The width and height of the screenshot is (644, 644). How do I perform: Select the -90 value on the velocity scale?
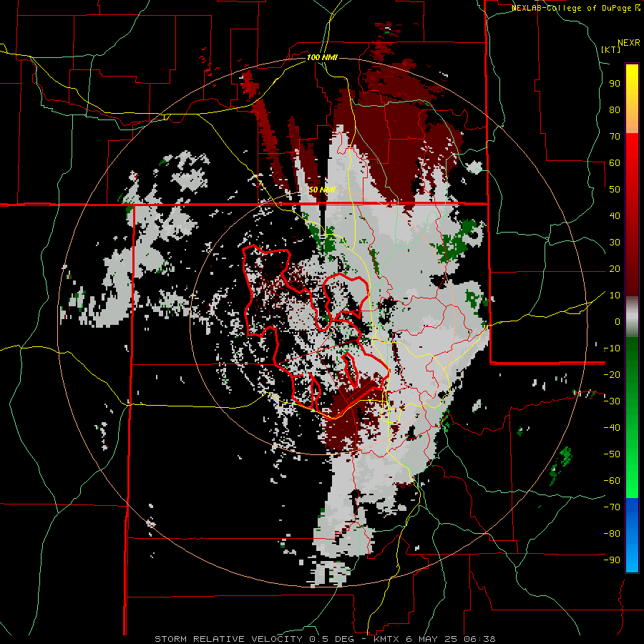point(612,560)
